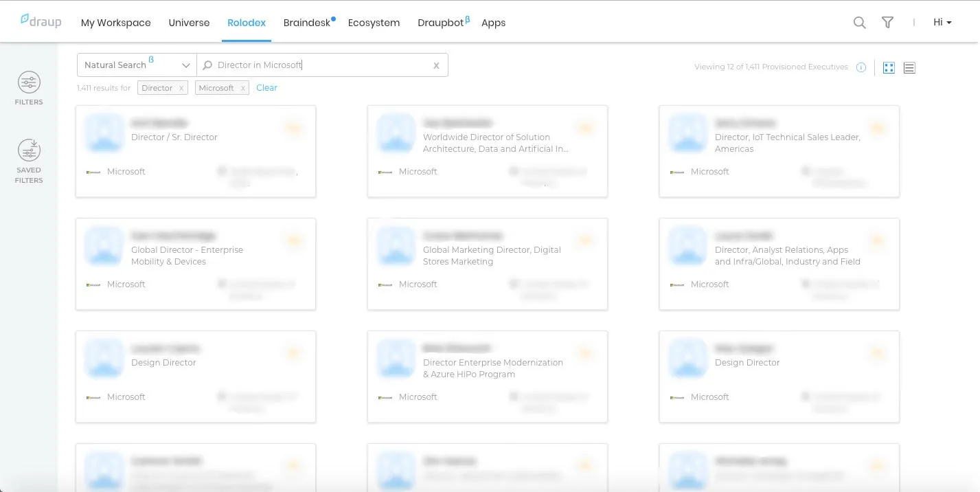The height and width of the screenshot is (492, 980).
Task: Open the Apps tab
Action: pyautogui.click(x=493, y=23)
